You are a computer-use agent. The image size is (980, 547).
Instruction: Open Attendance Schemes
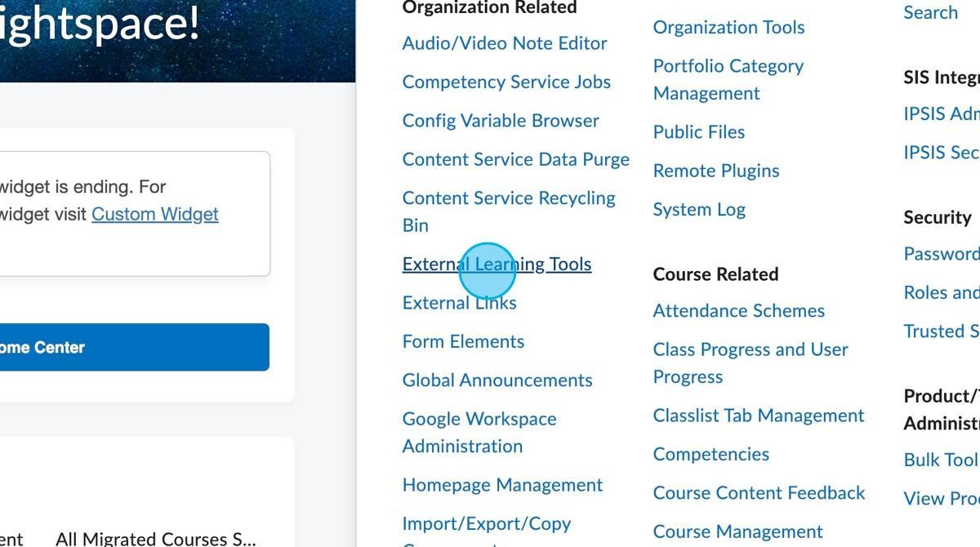[738, 310]
